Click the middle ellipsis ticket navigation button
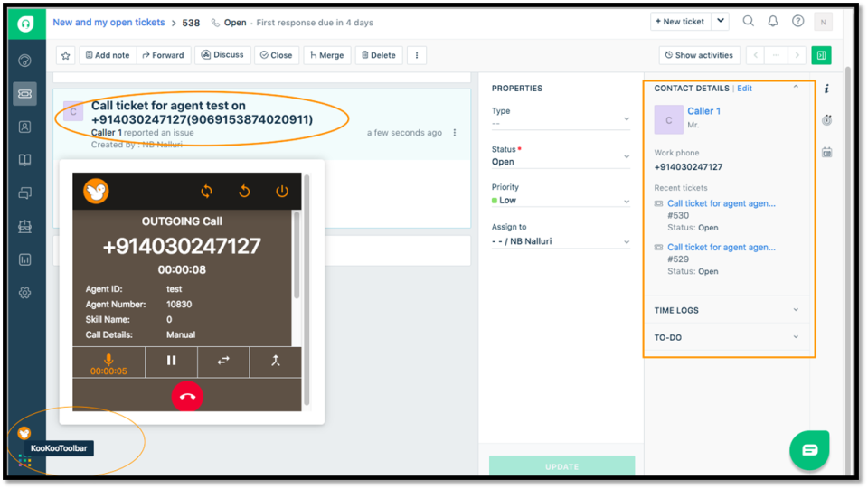 point(776,55)
